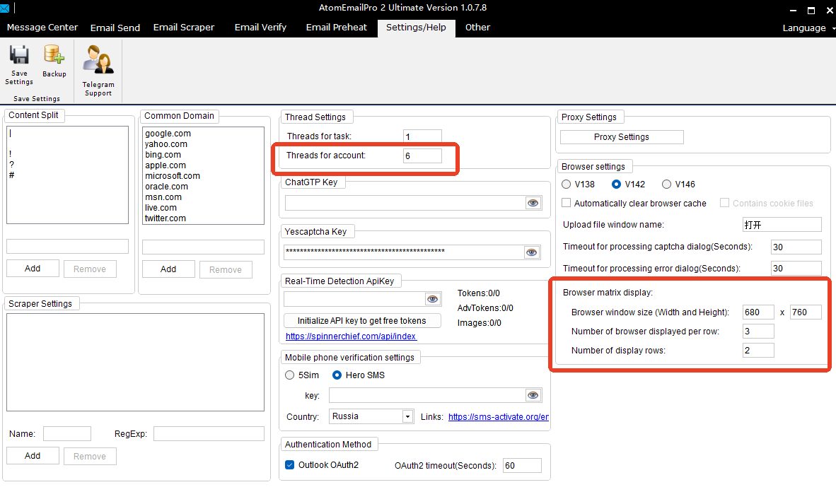
Task: Click Add button in Scraper Settings
Action: pyautogui.click(x=33, y=455)
